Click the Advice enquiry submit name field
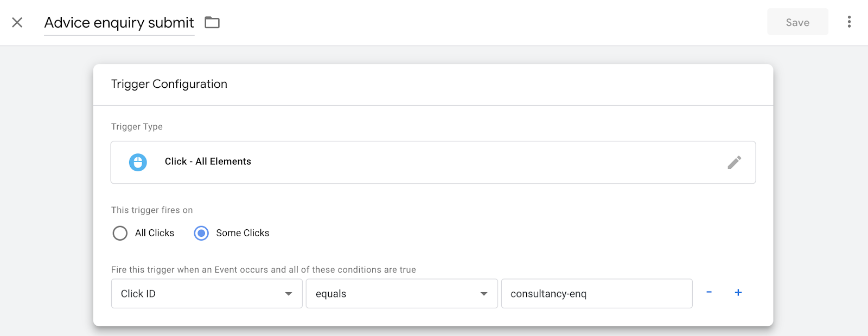Viewport: 868px width, 336px height. pyautogui.click(x=119, y=23)
